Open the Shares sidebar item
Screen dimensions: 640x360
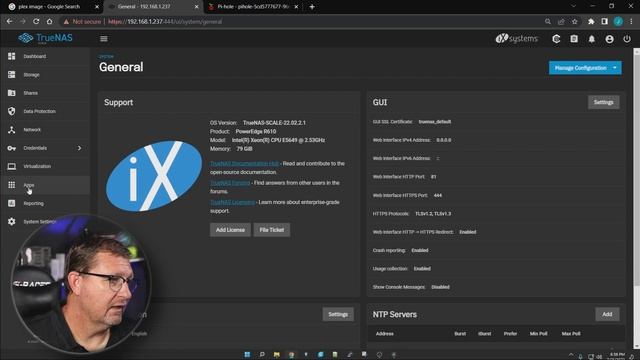coord(45,93)
